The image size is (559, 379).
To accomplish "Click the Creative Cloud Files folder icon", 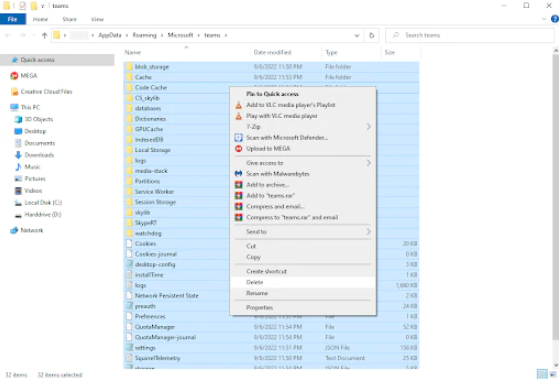I will tap(15, 92).
